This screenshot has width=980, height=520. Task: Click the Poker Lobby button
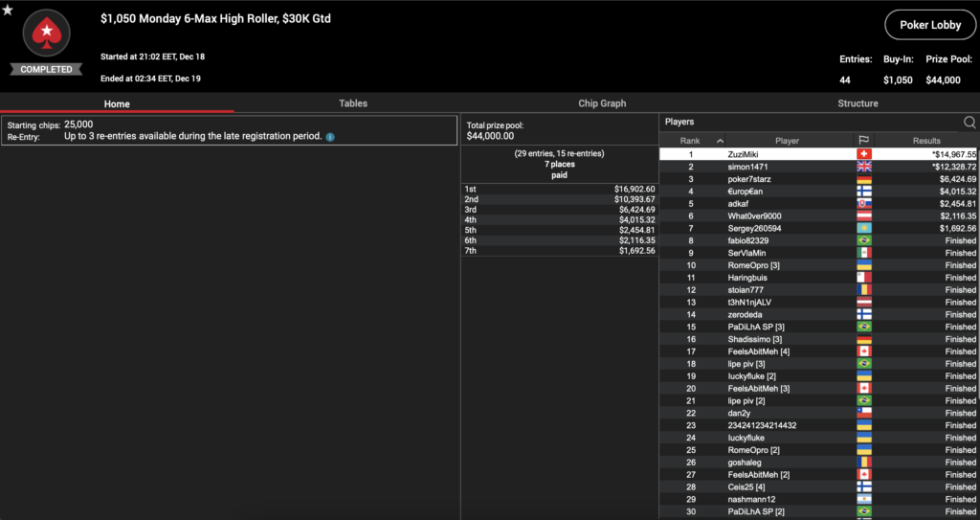(930, 26)
